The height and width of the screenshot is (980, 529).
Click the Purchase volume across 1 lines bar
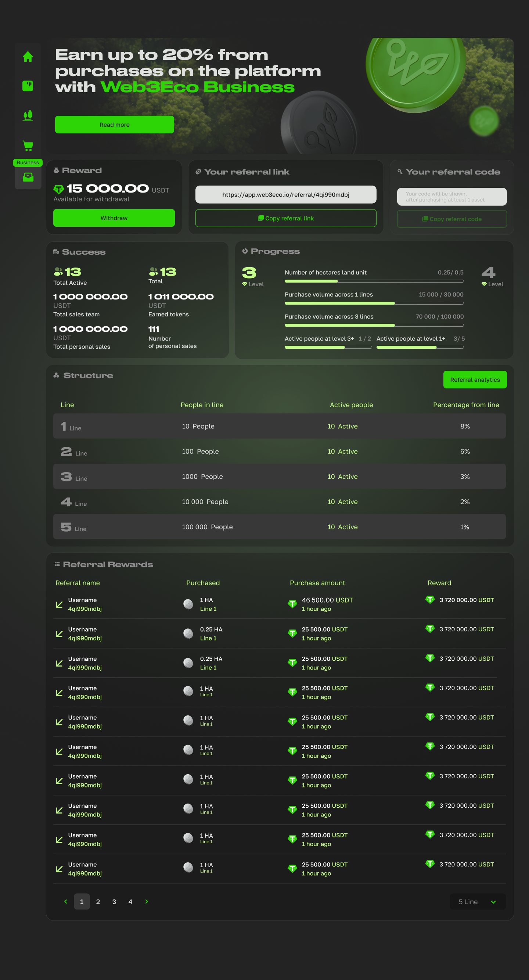tap(374, 303)
